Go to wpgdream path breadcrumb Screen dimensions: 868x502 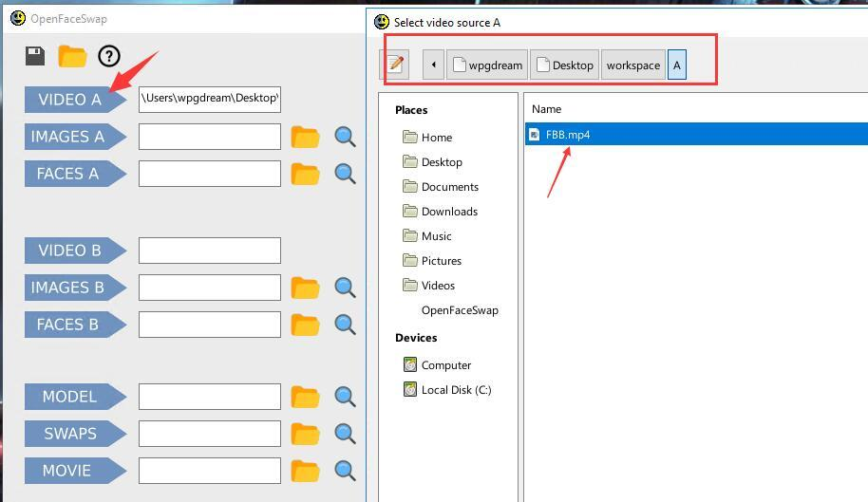487,65
